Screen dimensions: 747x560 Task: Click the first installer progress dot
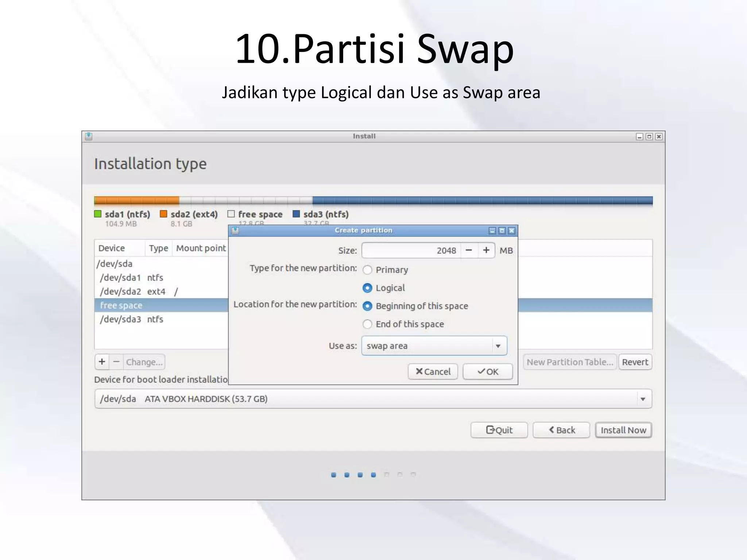[x=333, y=475]
